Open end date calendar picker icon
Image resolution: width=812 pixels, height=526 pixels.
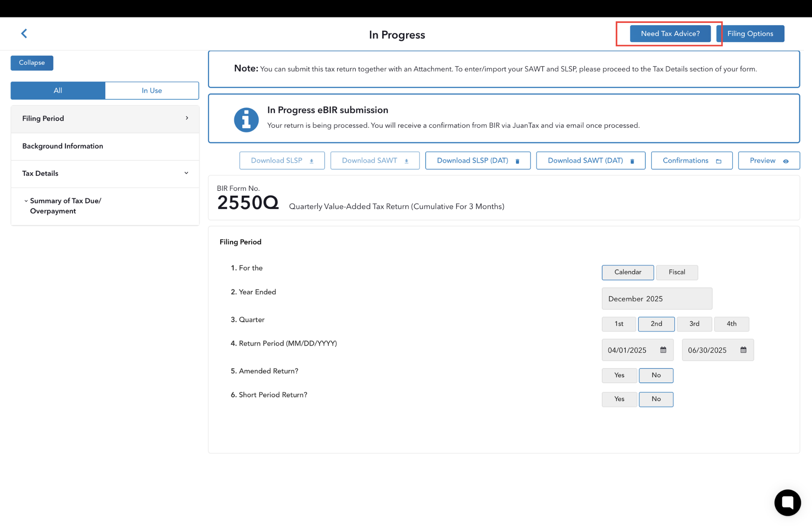(x=743, y=350)
